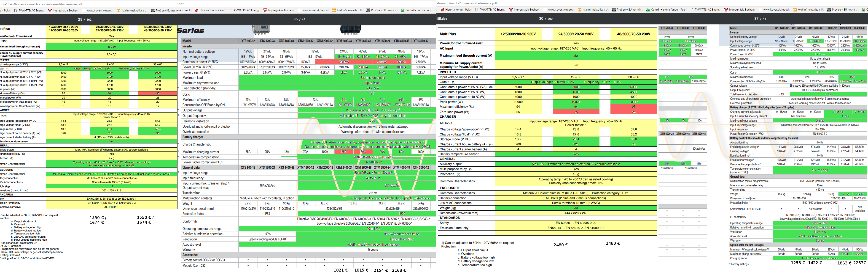The height and width of the screenshot is (275, 868).
Task: Click Proč se v EU icon above 25/162 viewer
Action: coord(152,11)
